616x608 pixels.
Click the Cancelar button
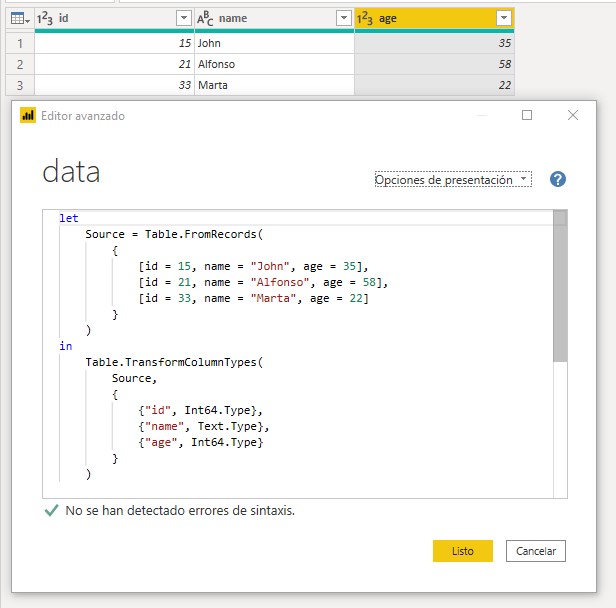[536, 551]
